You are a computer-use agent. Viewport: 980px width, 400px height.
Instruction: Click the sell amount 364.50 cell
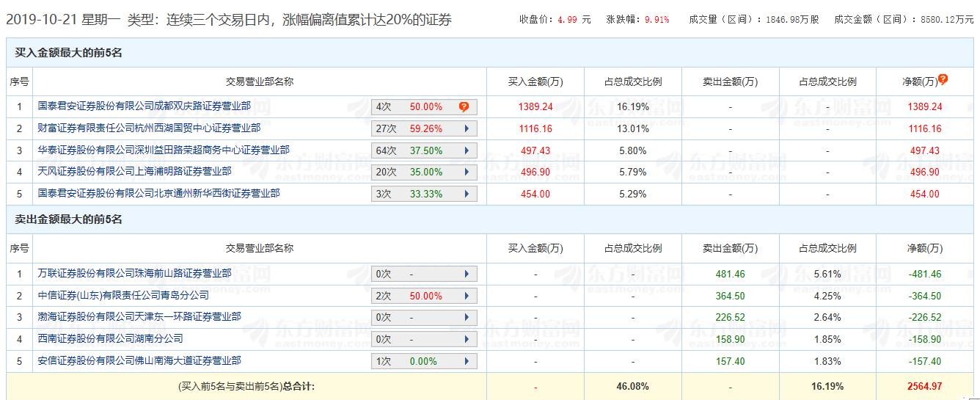(x=730, y=296)
